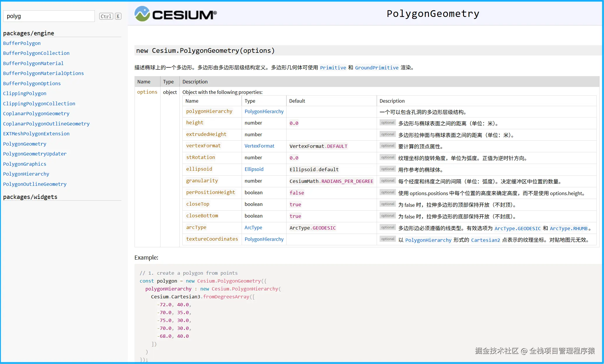This screenshot has width=604, height=364.
Task: Open PolygonHierarchy type for textureCoordinates row
Action: 264,239
